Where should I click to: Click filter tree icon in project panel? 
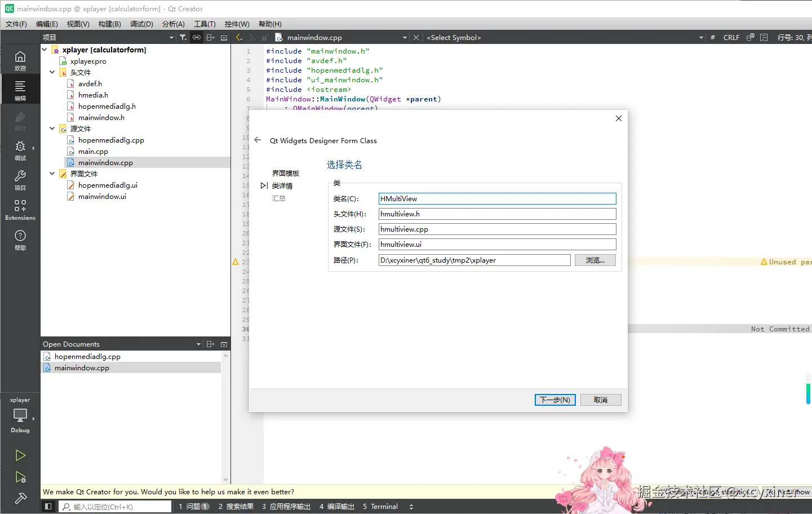coord(183,37)
